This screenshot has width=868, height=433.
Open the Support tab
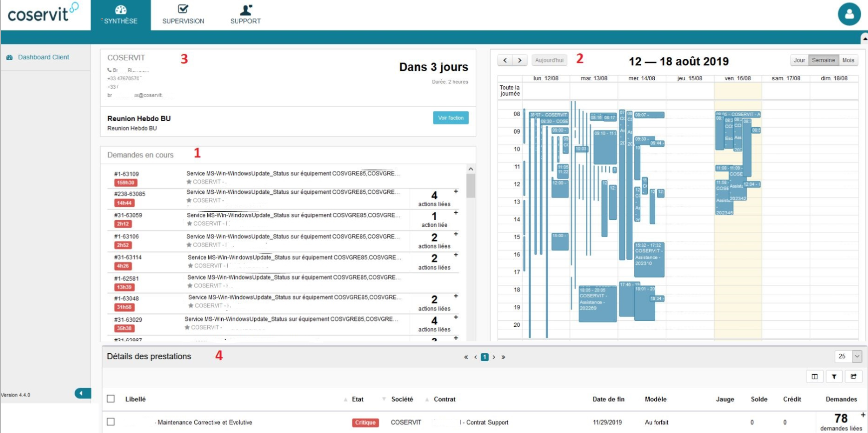pyautogui.click(x=245, y=15)
